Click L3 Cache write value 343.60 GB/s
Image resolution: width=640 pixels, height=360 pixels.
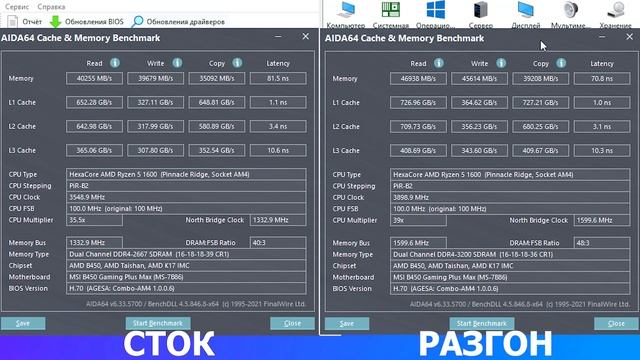pos(479,151)
